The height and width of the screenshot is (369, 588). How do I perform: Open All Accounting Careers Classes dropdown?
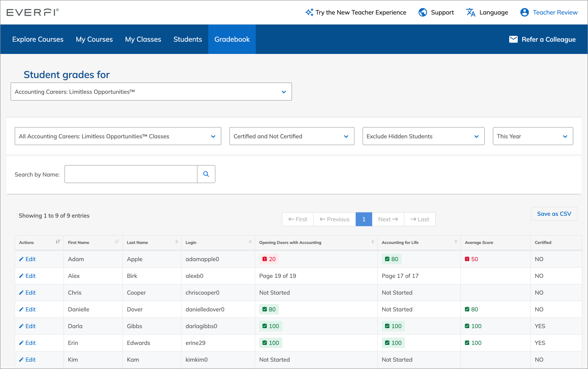118,136
